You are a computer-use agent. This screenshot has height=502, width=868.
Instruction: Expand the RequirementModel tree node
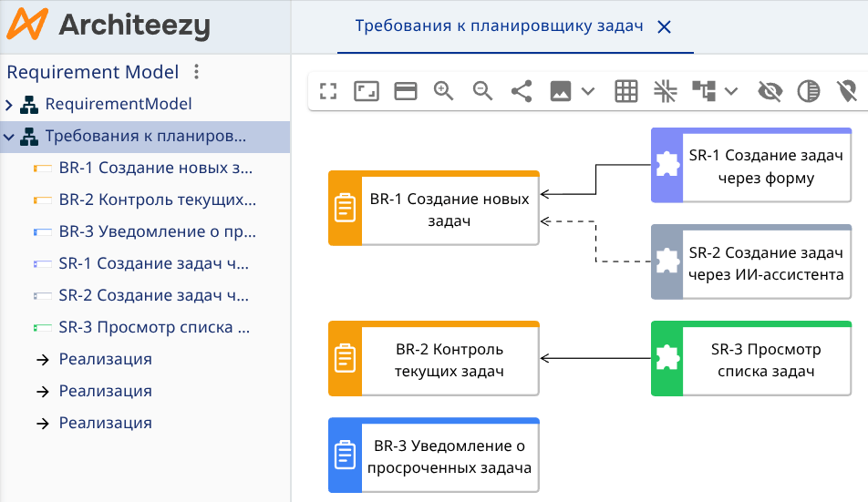[9, 105]
